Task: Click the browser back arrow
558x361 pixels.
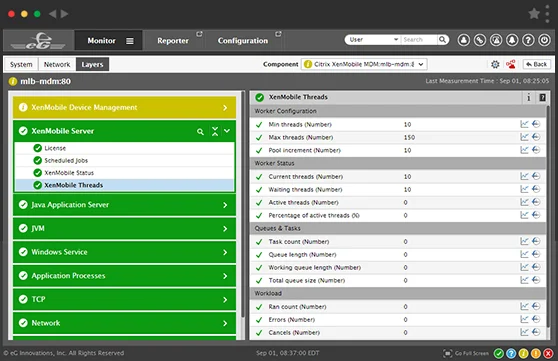Action: tap(53, 14)
